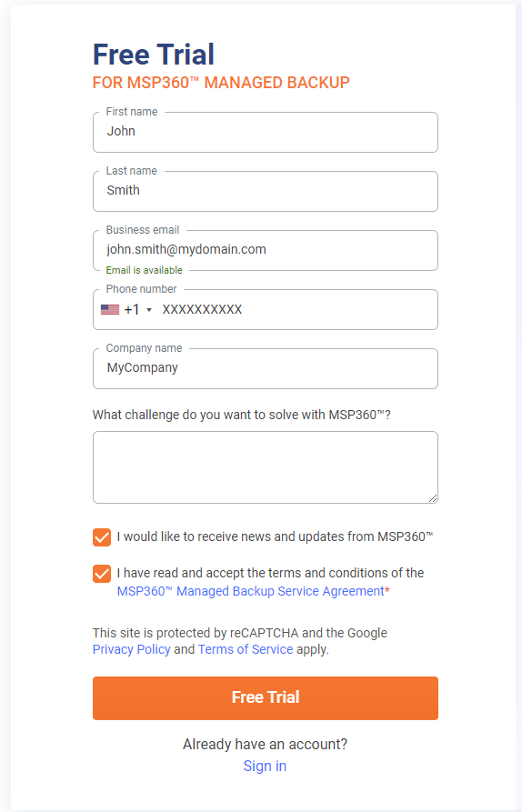Viewport: 522px width, 812px height.
Task: Click the challenge description text area
Action: click(x=266, y=467)
